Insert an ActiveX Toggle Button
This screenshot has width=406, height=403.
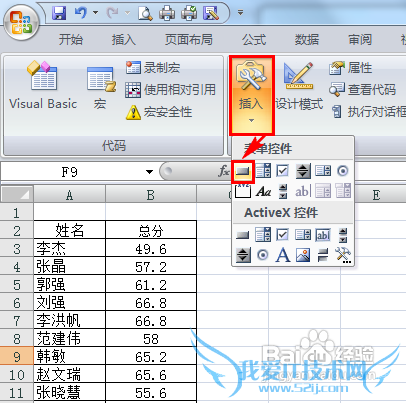click(x=323, y=255)
